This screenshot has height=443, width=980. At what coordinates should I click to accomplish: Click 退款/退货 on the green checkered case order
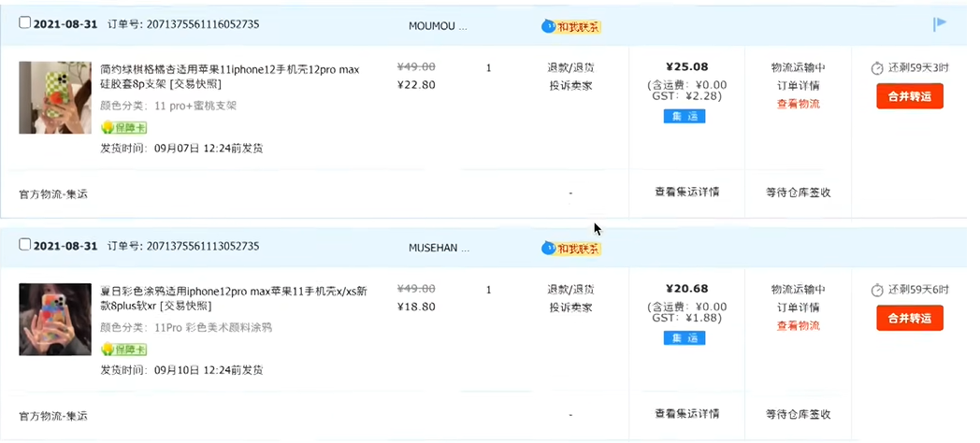point(570,68)
